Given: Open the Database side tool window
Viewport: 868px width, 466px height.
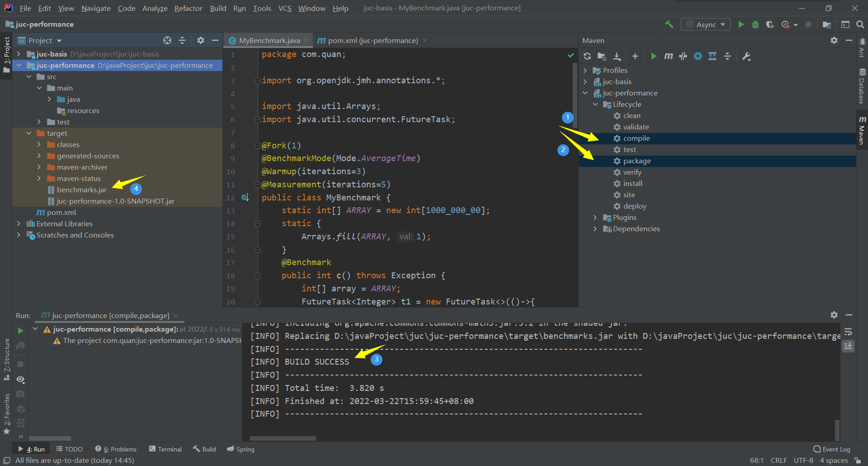Looking at the screenshot, I should (862, 86).
